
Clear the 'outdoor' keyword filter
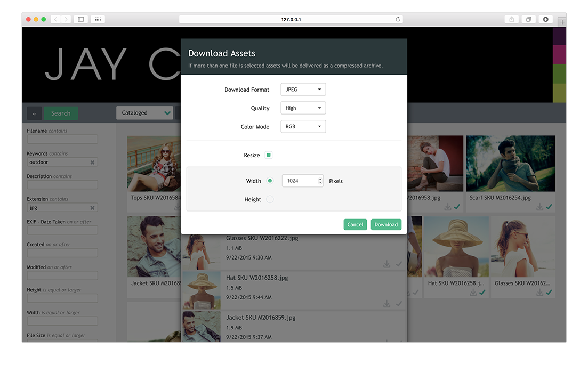point(92,163)
